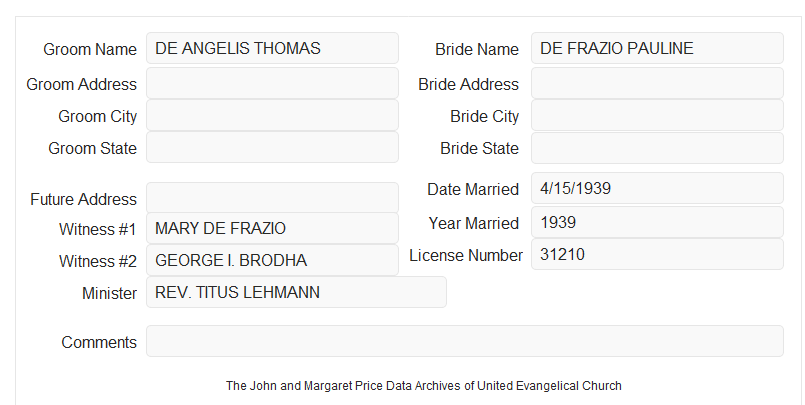The height and width of the screenshot is (405, 805).
Task: Select the Groom City field
Action: click(x=272, y=115)
